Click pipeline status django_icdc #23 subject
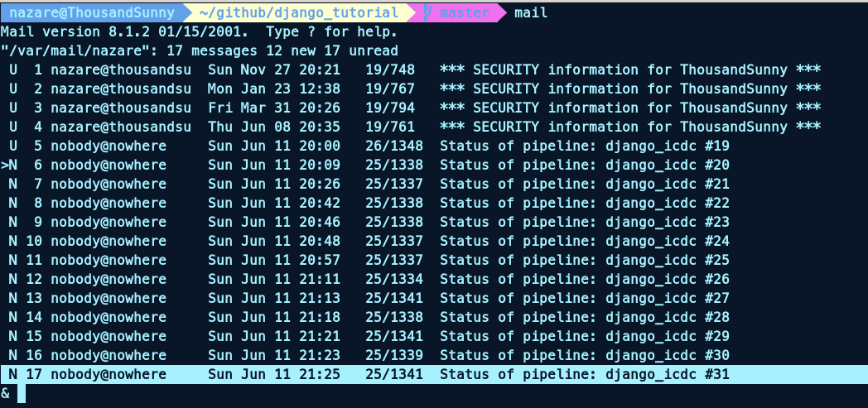The width and height of the screenshot is (868, 408). (584, 222)
